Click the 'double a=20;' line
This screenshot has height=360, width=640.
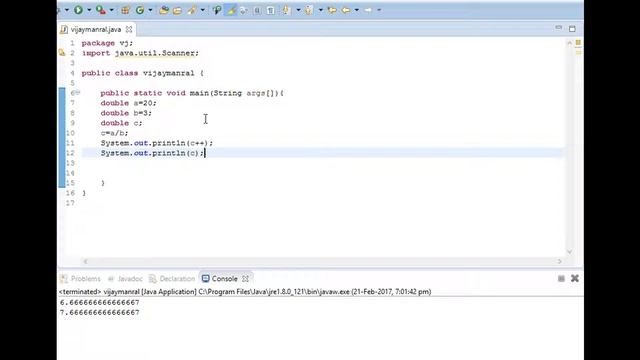pyautogui.click(x=129, y=103)
